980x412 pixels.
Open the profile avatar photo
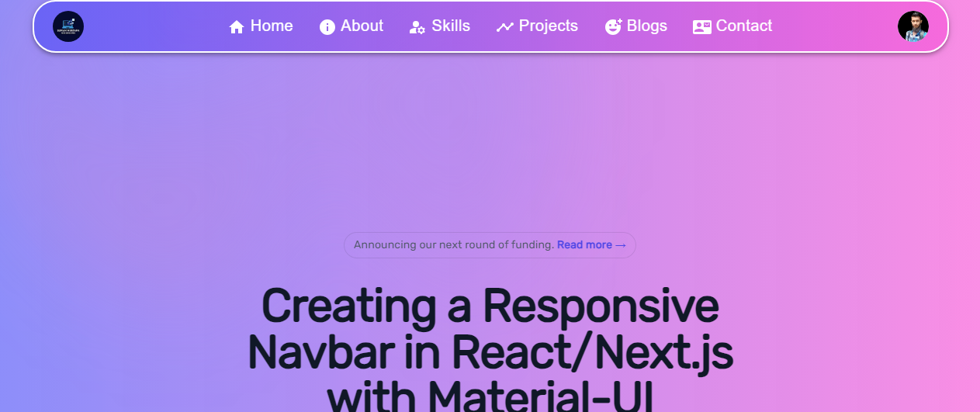point(913,26)
